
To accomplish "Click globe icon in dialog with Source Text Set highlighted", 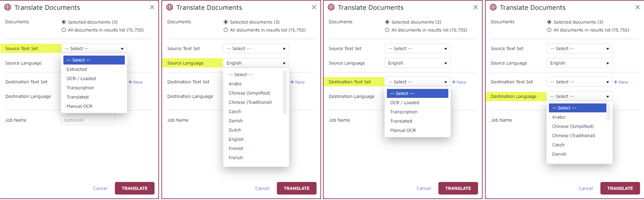I will (x=8, y=8).
